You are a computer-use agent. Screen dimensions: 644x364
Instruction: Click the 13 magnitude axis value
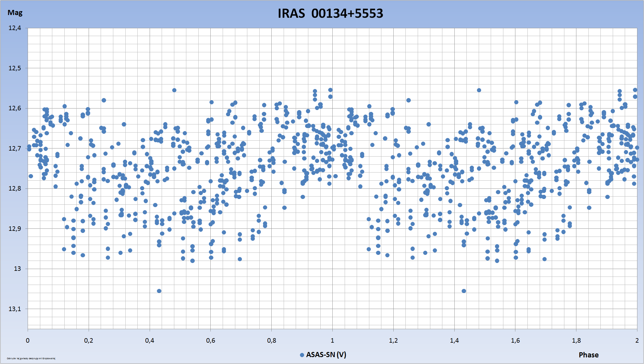point(17,269)
